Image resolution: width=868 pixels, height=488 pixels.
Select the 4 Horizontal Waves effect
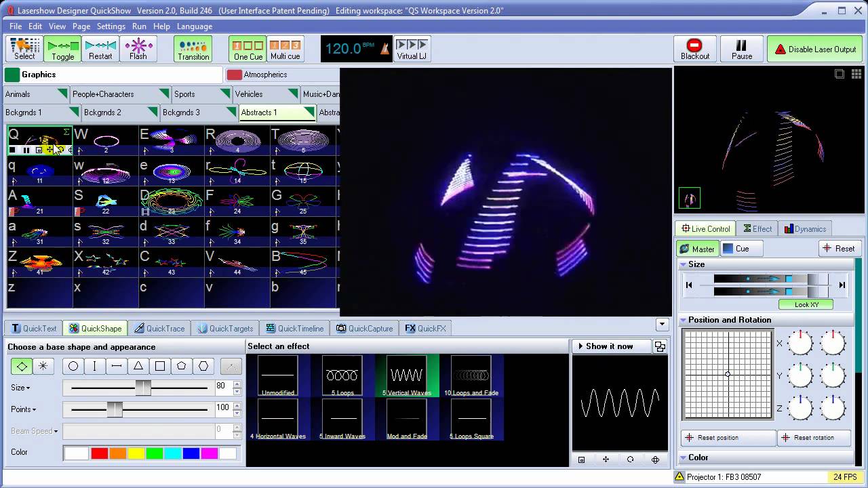(x=278, y=420)
